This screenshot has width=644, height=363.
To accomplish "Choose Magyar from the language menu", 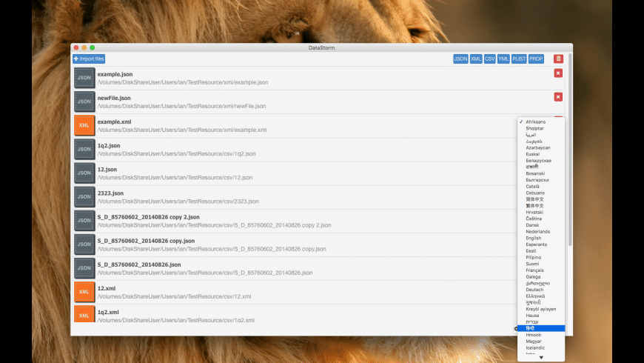I will [541, 342].
